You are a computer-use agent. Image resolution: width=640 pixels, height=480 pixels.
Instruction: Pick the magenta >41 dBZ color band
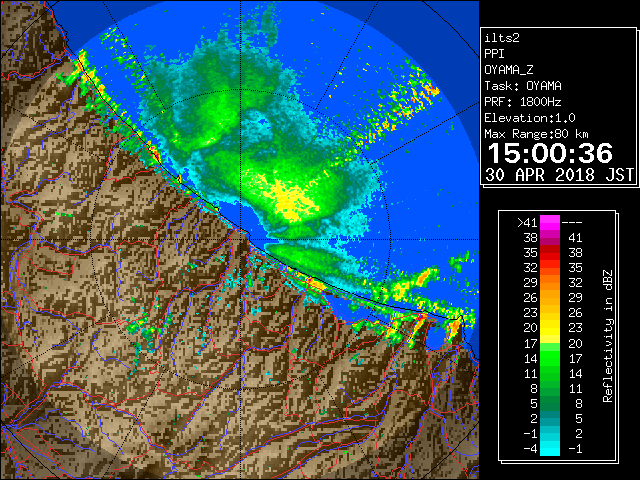[x=550, y=222]
